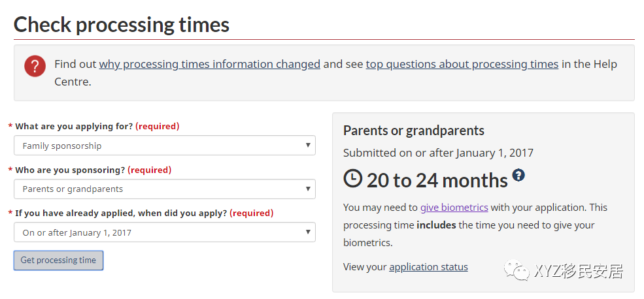Image resolution: width=644 pixels, height=299 pixels.
Task: View the "application status" link
Action: pos(428,267)
